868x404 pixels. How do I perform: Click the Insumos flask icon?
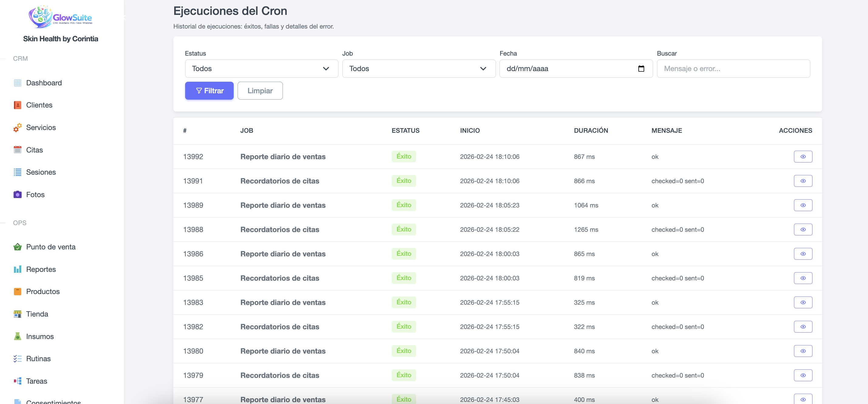coord(18,336)
